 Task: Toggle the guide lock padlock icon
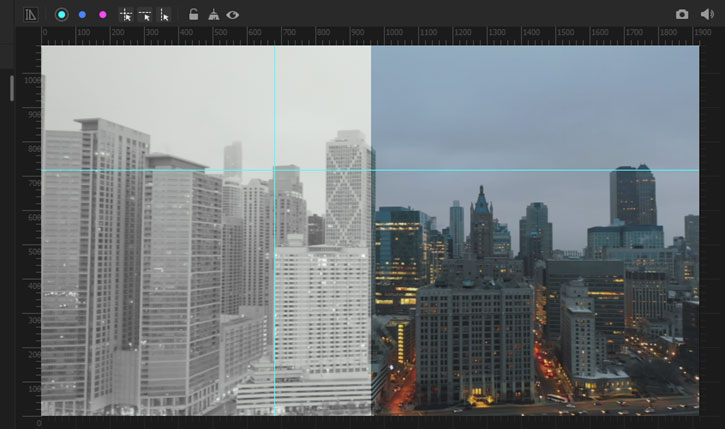click(x=194, y=15)
